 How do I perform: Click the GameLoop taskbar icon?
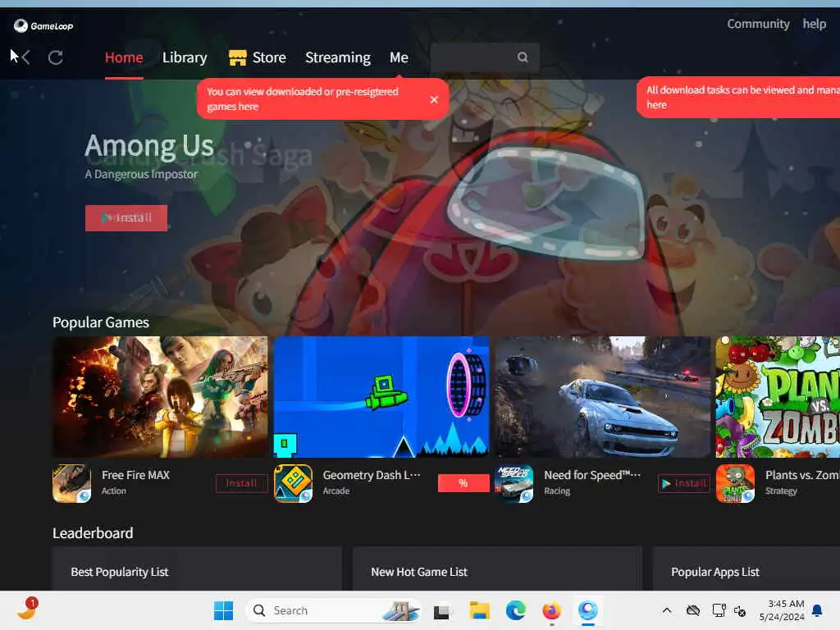pyautogui.click(x=587, y=610)
